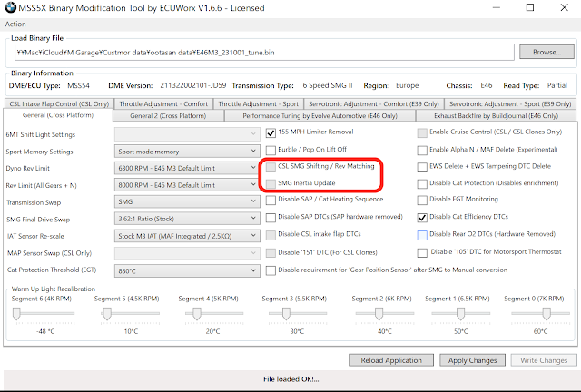Open Throttle Adjustment - Sport tab
Viewport: 581px width, 392px height.
tap(258, 103)
